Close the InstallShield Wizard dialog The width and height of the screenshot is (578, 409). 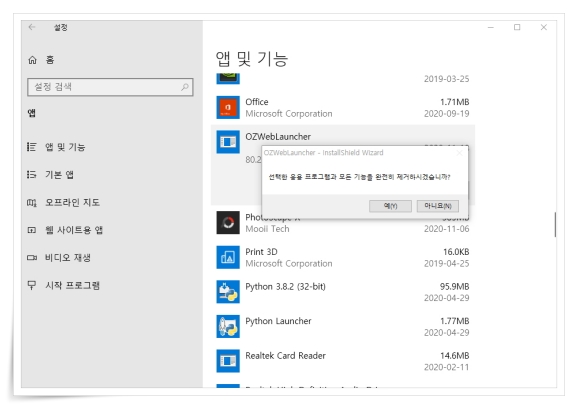pyautogui.click(x=459, y=153)
